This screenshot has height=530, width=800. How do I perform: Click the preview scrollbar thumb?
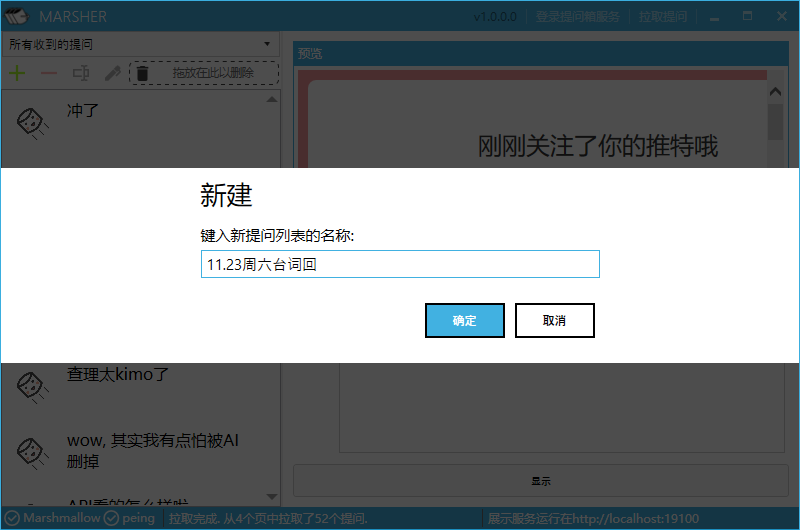776,122
